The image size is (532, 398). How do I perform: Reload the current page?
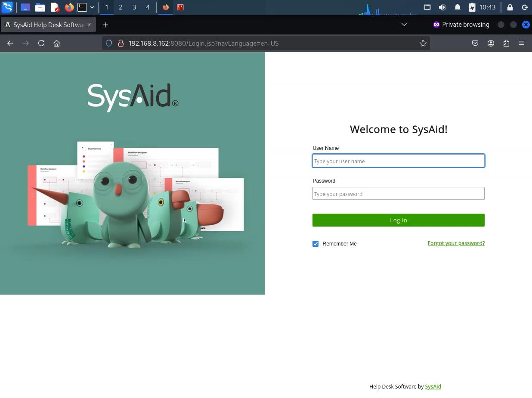41,43
